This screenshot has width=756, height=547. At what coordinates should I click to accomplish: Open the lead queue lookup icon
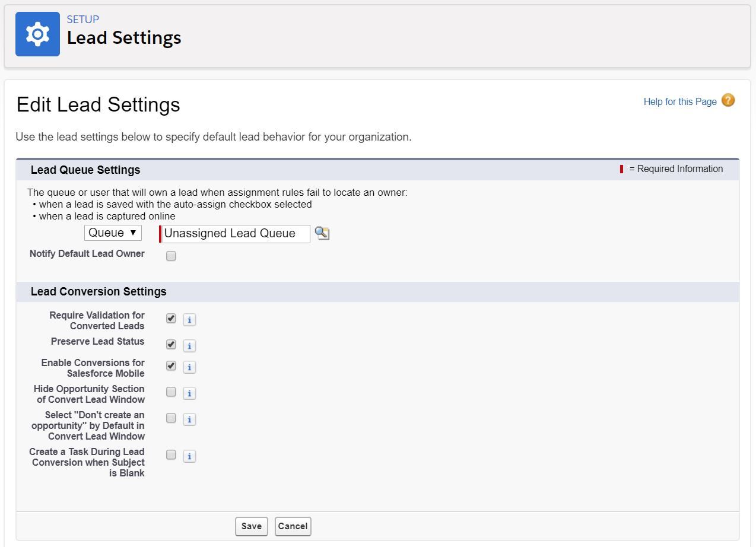point(322,233)
